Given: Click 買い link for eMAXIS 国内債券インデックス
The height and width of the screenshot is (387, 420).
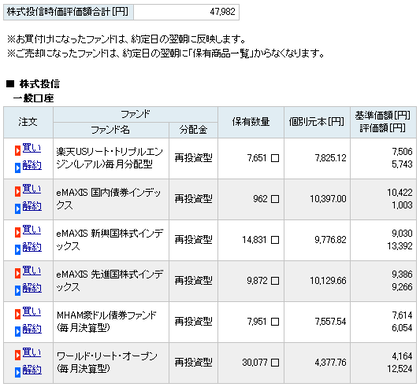Looking at the screenshot, I should click(x=32, y=190).
